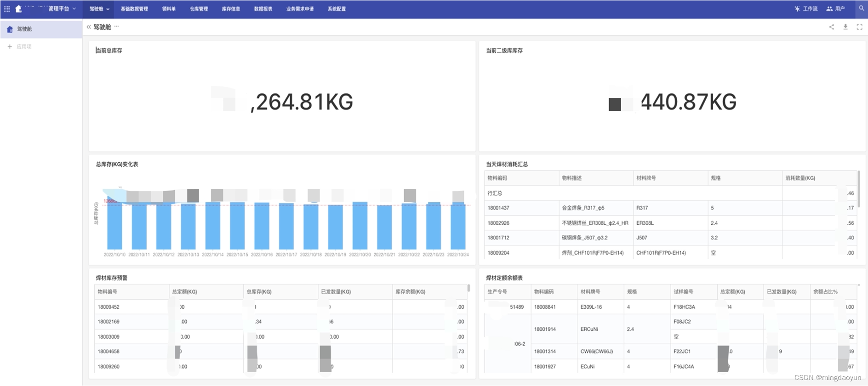Open the more options ellipsis beside 驾驶舱 title
The height and width of the screenshot is (386, 868).
click(116, 27)
